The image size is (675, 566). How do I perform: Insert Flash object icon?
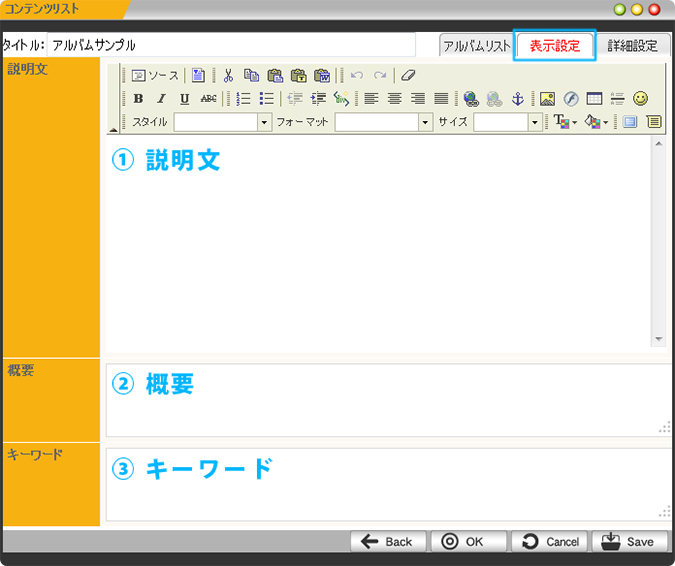point(571,99)
